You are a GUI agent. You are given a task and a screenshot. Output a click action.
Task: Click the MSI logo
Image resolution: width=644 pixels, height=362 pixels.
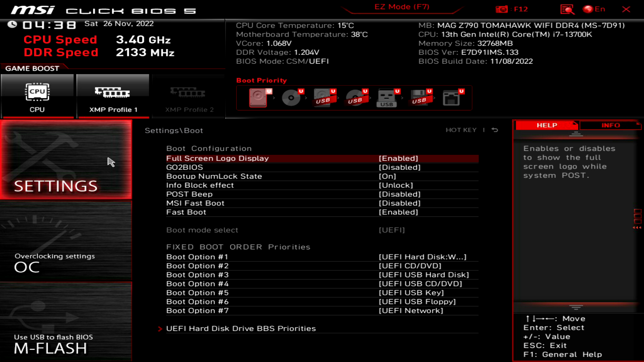tap(33, 10)
